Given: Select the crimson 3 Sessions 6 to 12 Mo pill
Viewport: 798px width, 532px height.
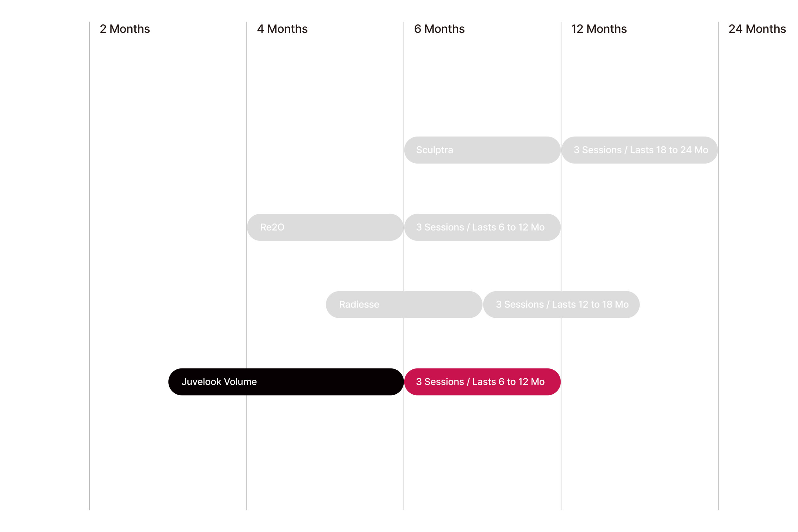Looking at the screenshot, I should 482,382.
